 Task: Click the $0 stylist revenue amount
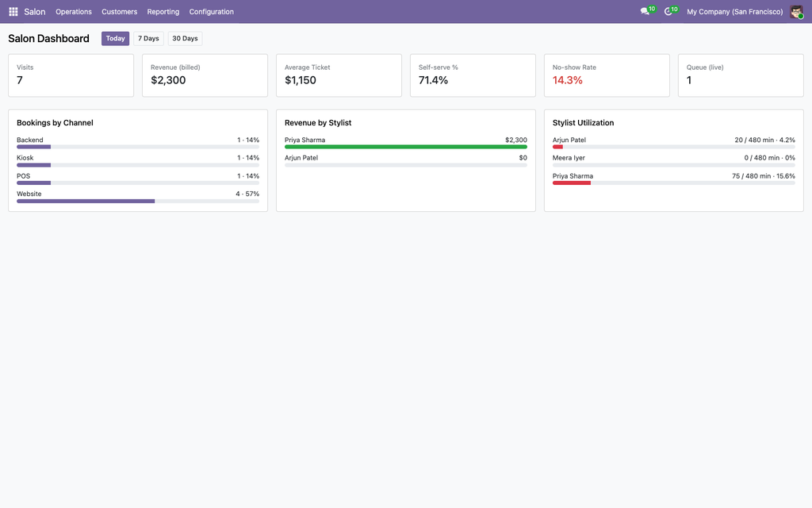523,158
